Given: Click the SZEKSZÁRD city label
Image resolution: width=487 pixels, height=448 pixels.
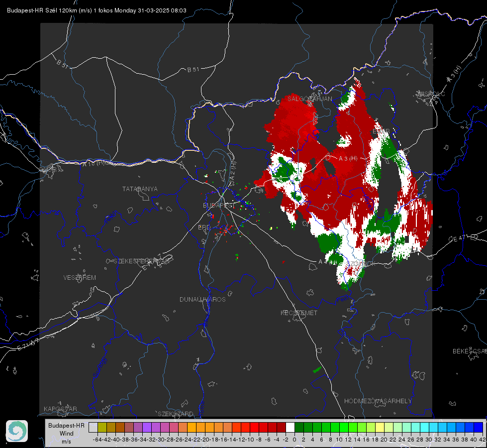Looking at the screenshot, I should click(176, 414).
